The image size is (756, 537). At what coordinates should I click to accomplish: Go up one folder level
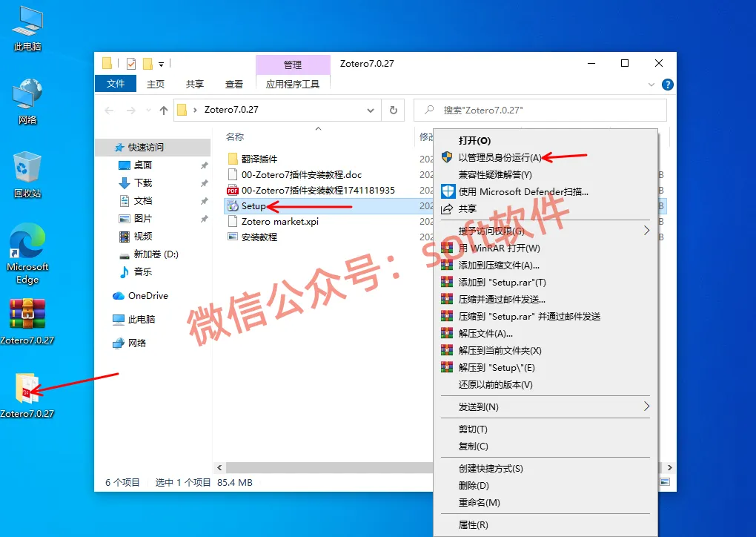tap(164, 111)
